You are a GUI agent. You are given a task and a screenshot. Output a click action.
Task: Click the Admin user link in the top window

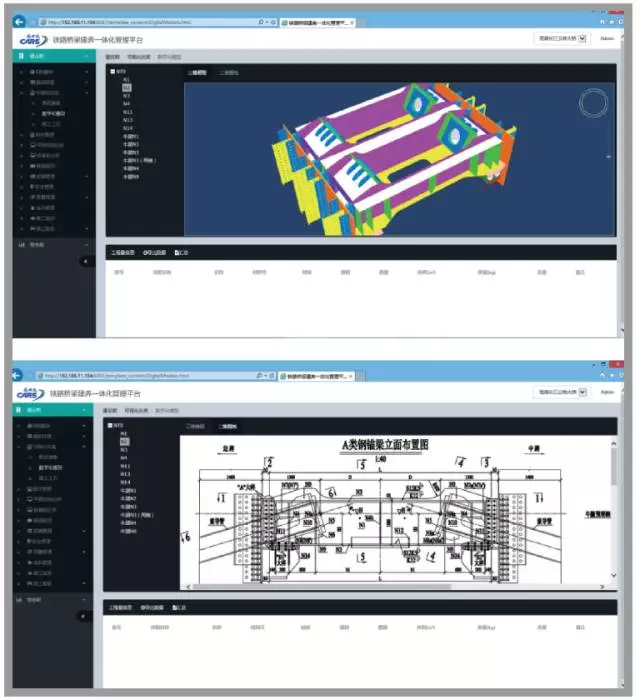pyautogui.click(x=606, y=39)
